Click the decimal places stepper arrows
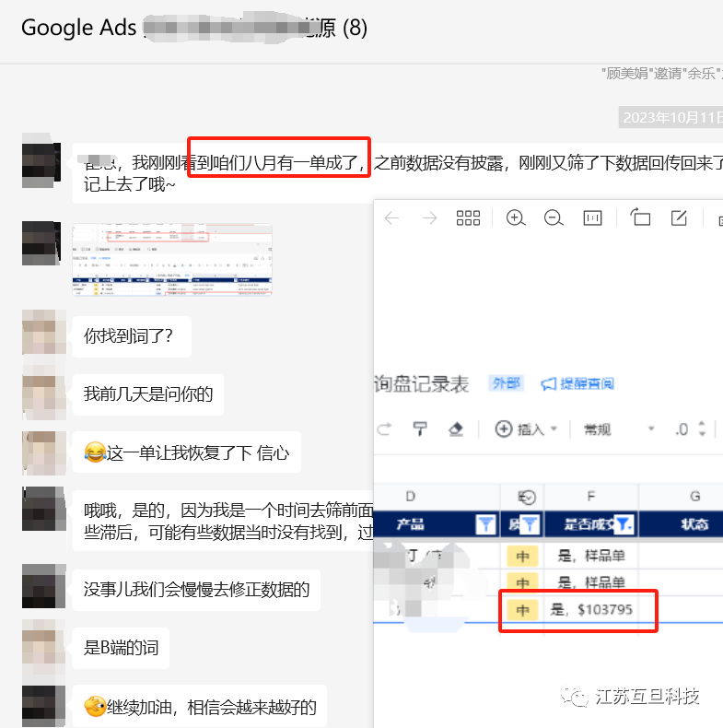The height and width of the screenshot is (728, 723). coord(702,429)
